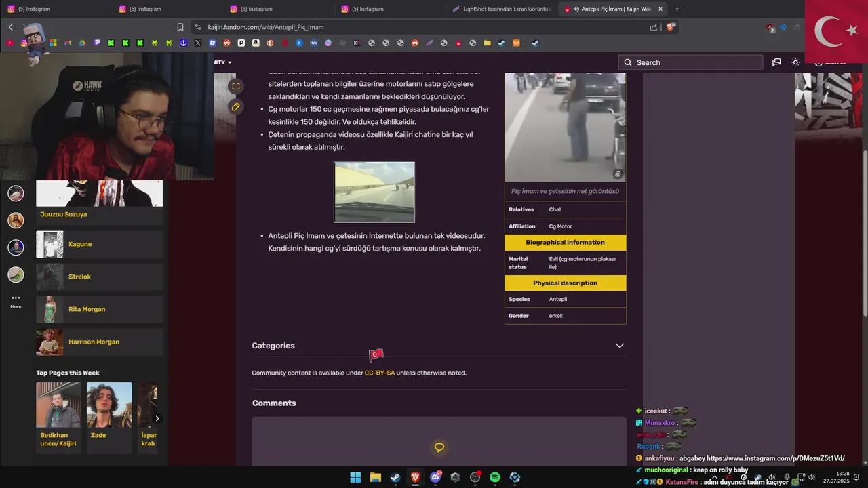Click the Brave shields lion icon
This screenshot has width=868, height=488.
point(671,27)
